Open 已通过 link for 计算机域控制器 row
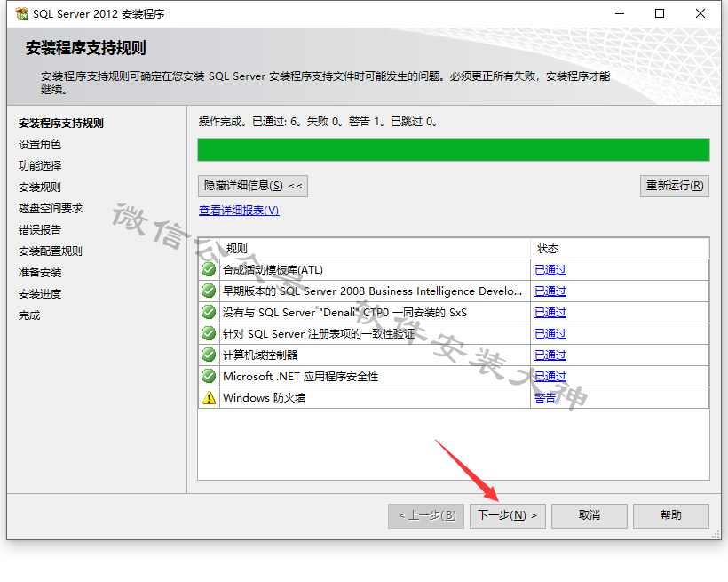The width and height of the screenshot is (728, 582). point(550,355)
